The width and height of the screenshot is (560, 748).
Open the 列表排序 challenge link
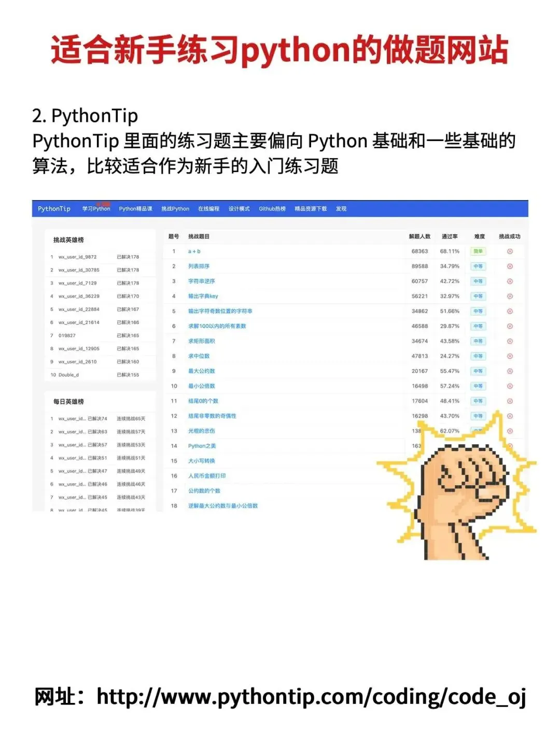[199, 266]
